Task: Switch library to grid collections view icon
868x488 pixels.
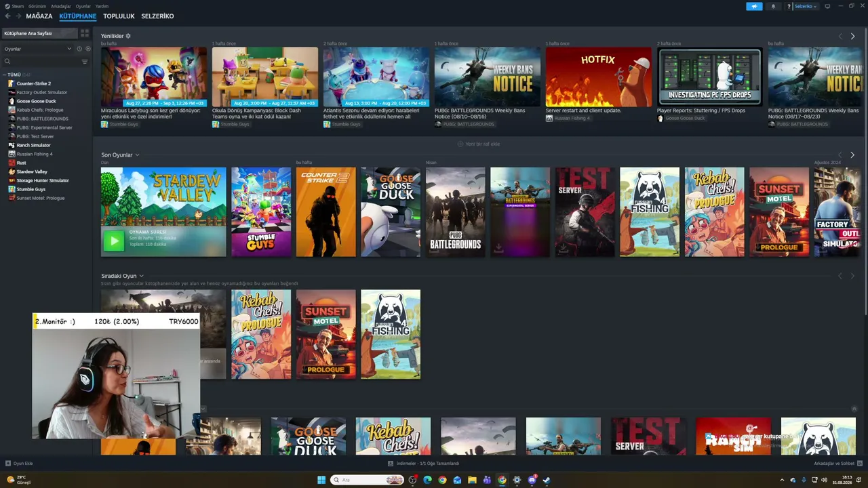Action: tap(85, 33)
